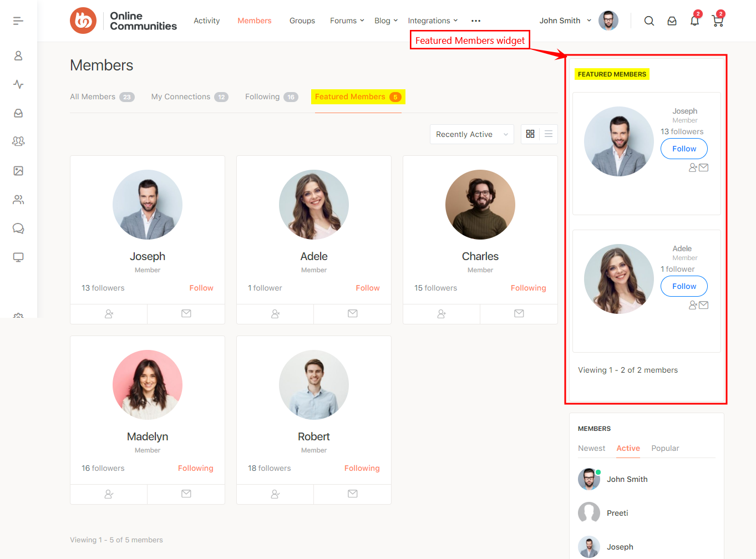The image size is (756, 559).
Task: Open Madelyn's profile picture
Action: [148, 385]
